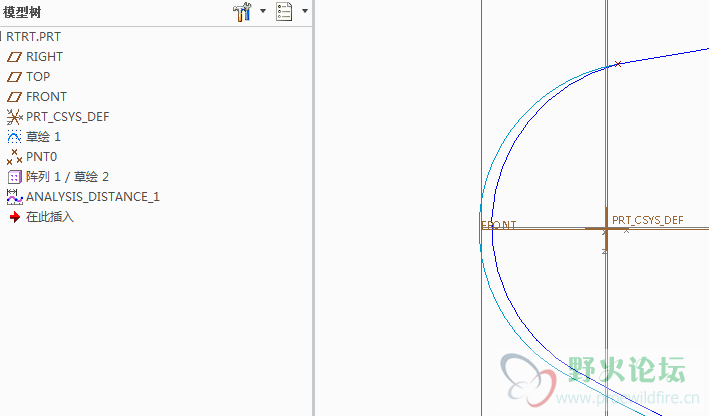Select the TOP plane label in tree
Viewport: 709px width, 416px height.
click(x=38, y=77)
